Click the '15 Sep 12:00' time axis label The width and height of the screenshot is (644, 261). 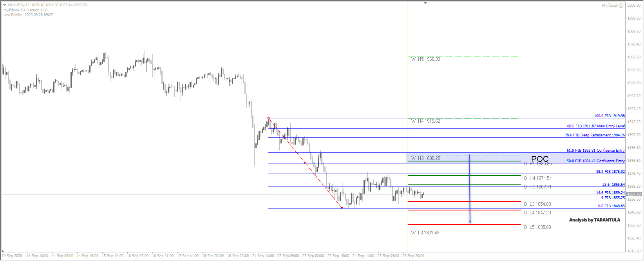[112, 256]
